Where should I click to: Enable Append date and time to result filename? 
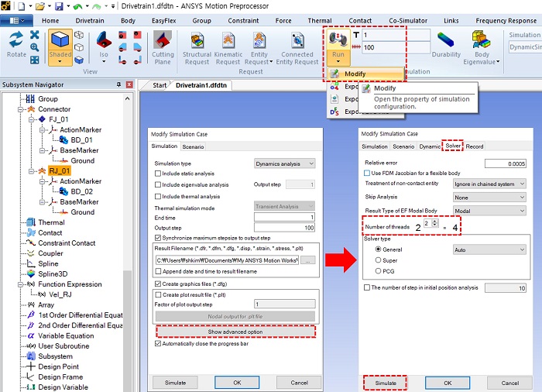158,271
